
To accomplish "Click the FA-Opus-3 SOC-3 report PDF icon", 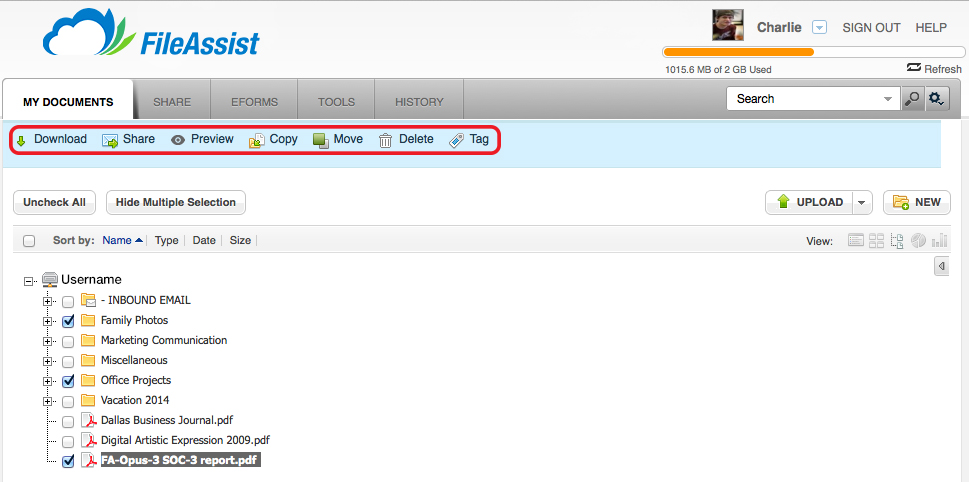I will pos(90,461).
